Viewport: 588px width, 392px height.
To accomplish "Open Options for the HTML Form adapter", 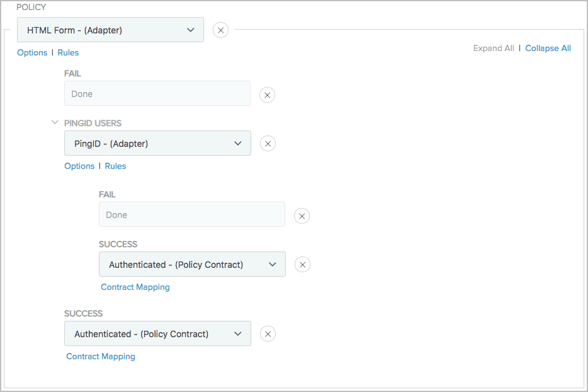I will [x=32, y=52].
